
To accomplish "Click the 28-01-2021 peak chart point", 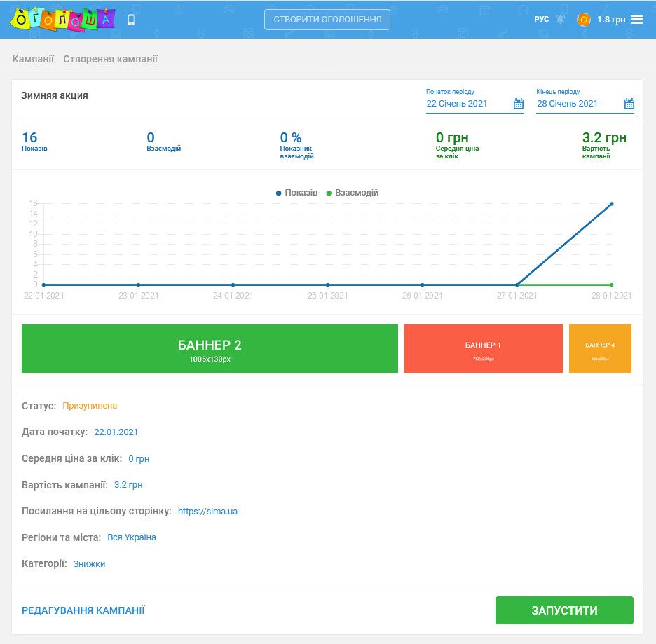I will pyautogui.click(x=612, y=204).
